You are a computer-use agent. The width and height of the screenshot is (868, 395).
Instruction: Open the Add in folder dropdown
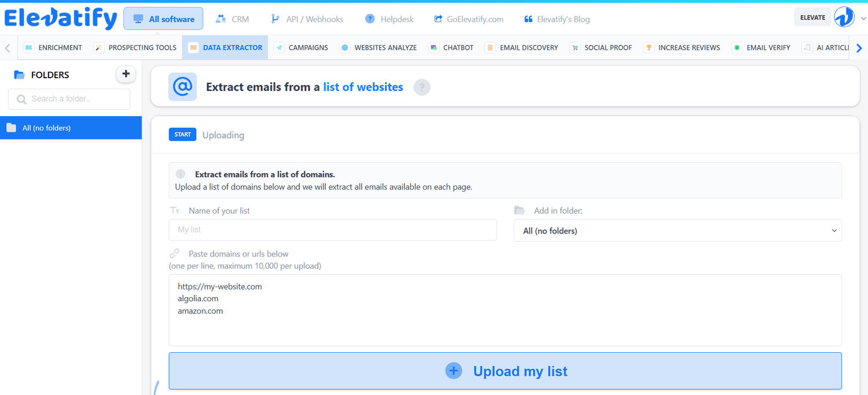point(678,231)
